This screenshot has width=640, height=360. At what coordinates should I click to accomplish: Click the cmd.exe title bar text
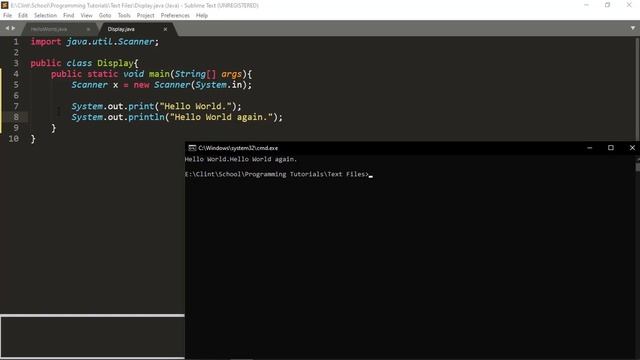coord(238,148)
